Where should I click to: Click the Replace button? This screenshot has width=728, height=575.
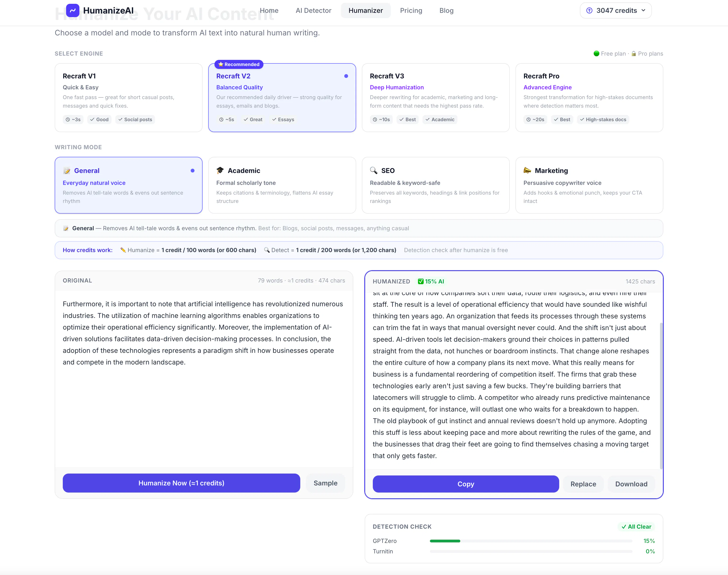click(x=583, y=484)
